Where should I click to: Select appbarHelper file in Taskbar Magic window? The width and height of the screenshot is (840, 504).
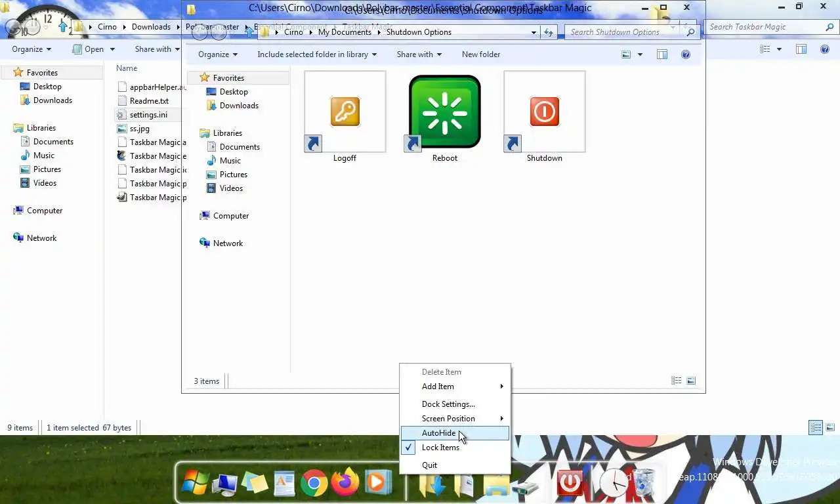tap(151, 87)
